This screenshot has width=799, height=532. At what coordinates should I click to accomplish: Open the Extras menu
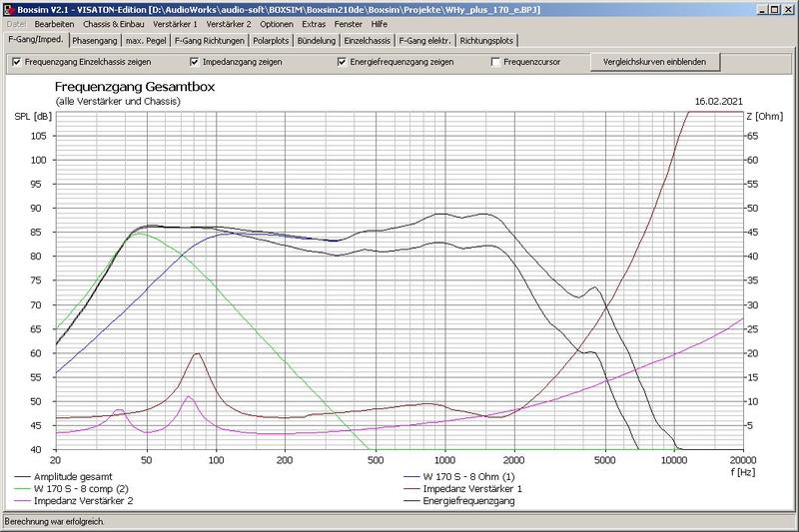tap(314, 23)
